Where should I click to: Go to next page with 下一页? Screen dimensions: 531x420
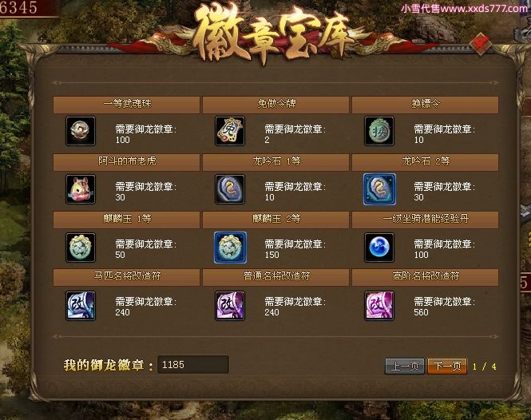click(447, 366)
